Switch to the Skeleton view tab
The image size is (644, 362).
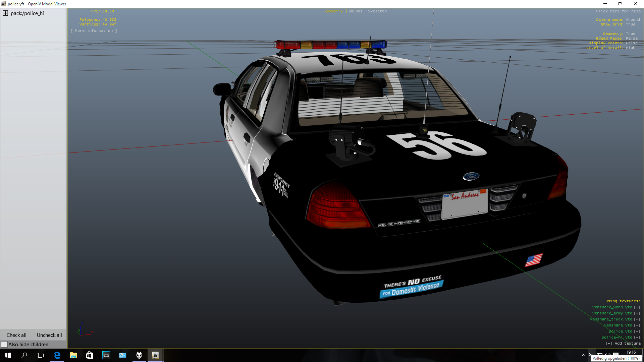pos(377,11)
